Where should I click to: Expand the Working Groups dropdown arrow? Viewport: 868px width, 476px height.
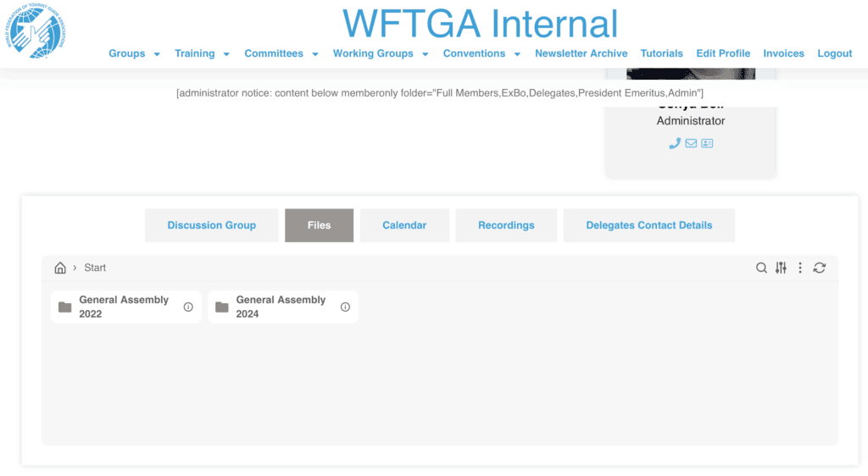pos(426,54)
